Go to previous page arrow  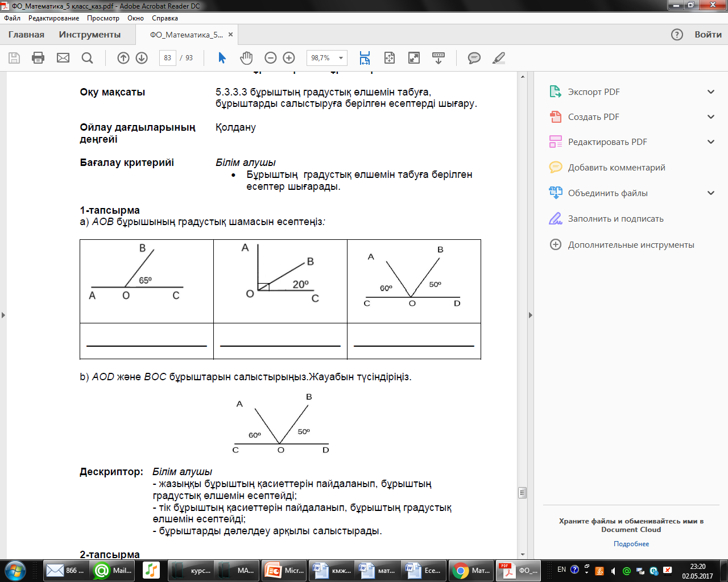tap(123, 58)
